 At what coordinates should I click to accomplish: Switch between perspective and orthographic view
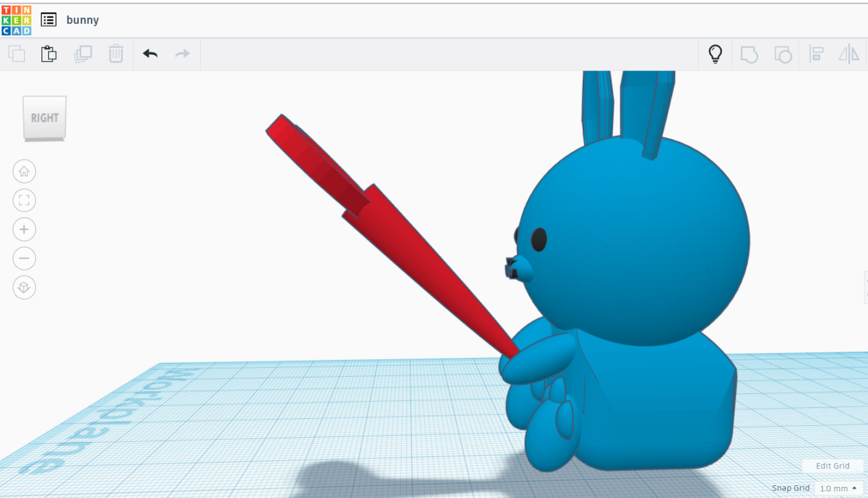point(24,287)
